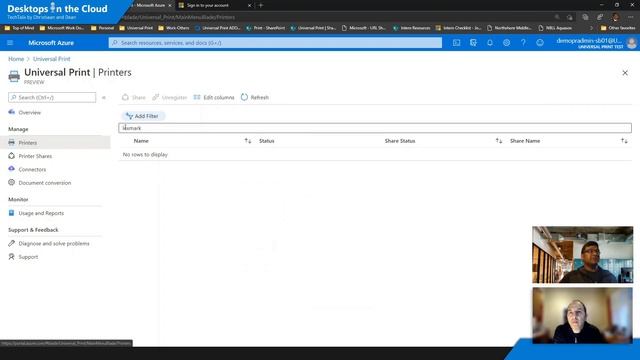Screen dimensions: 640x360
Task: Click the Add Filter button
Action: pos(142,116)
